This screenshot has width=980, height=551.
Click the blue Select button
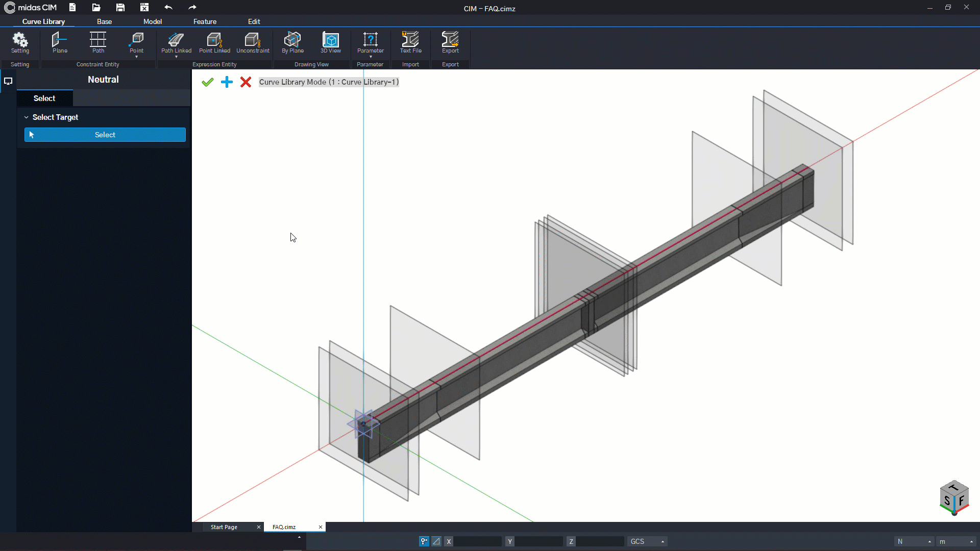[105, 135]
